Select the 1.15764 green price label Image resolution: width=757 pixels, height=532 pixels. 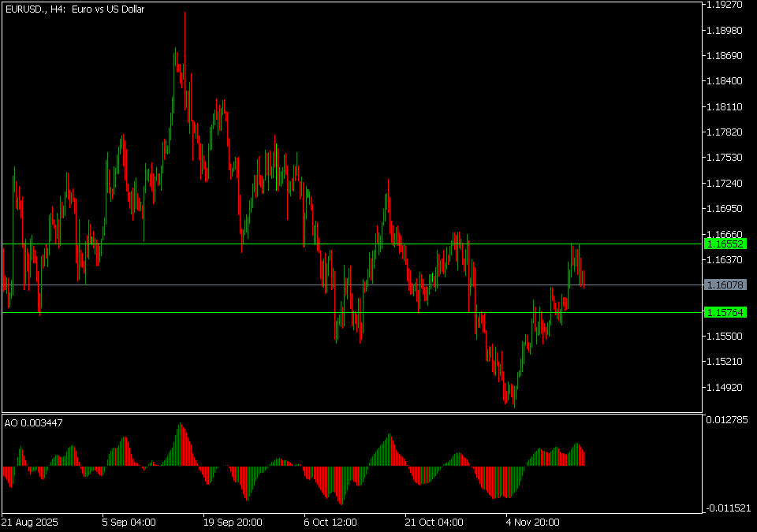[725, 313]
